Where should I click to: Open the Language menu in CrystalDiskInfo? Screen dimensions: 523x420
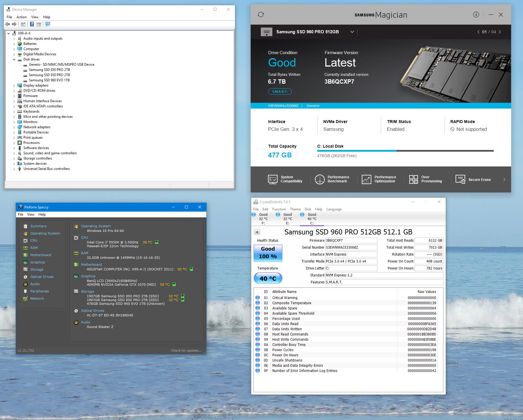coord(334,209)
